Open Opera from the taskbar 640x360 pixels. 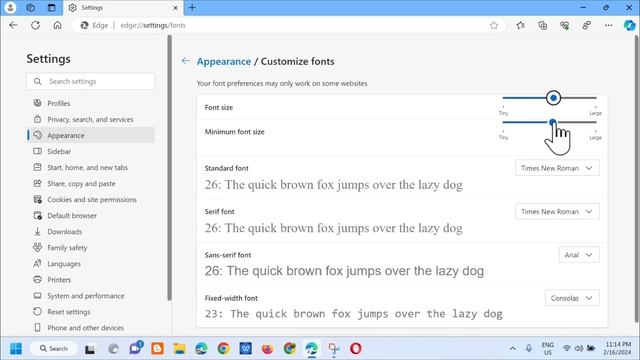[356, 349]
